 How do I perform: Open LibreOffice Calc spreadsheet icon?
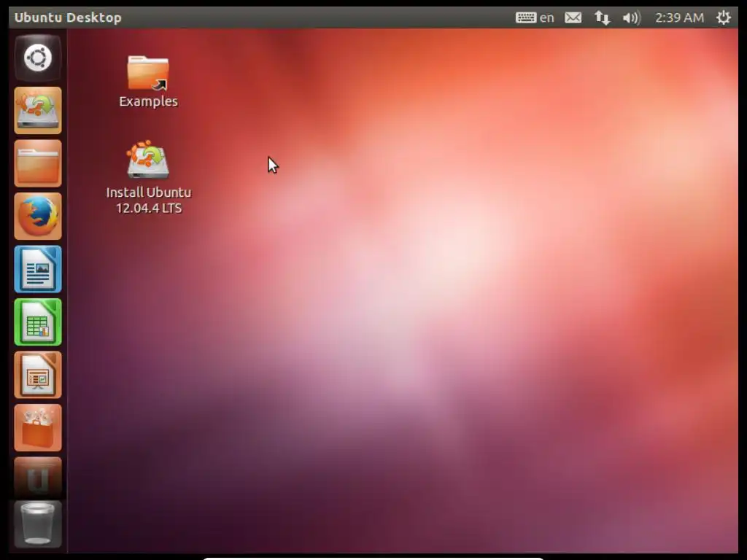[38, 322]
